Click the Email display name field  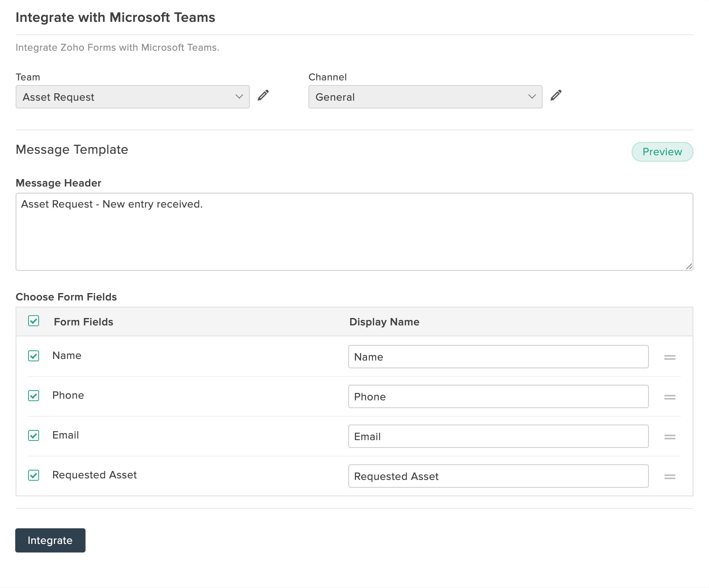click(x=498, y=436)
